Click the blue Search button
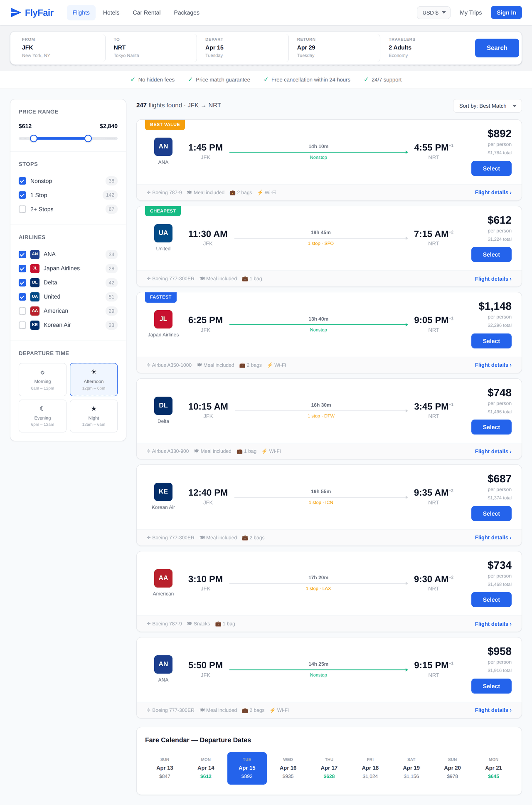The image size is (532, 805). pos(497,48)
